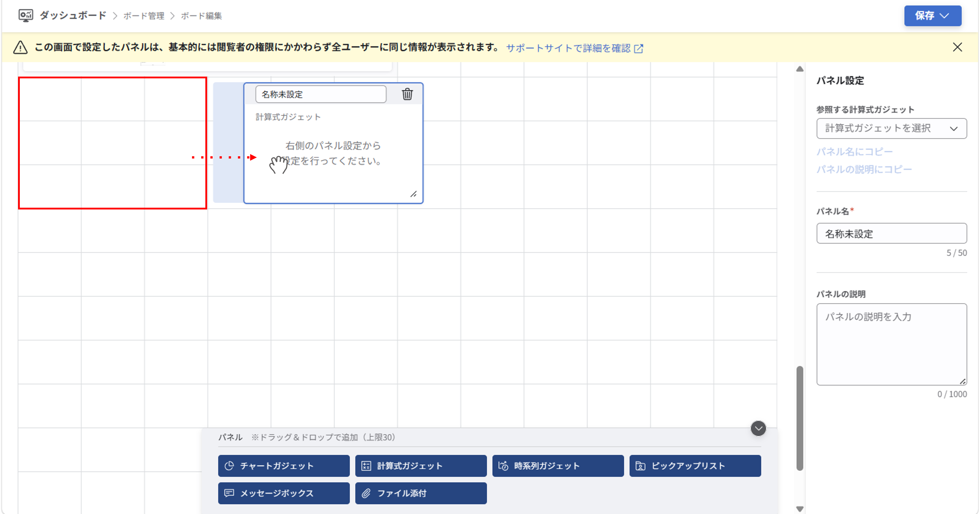Image resolution: width=980 pixels, height=514 pixels.
Task: Go to ボード管理 breadcrumb
Action: pyautogui.click(x=144, y=16)
